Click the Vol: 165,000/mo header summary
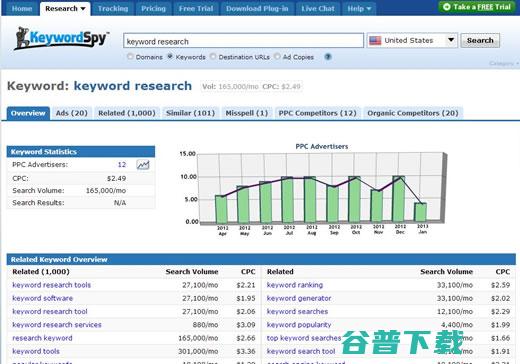 click(x=230, y=87)
